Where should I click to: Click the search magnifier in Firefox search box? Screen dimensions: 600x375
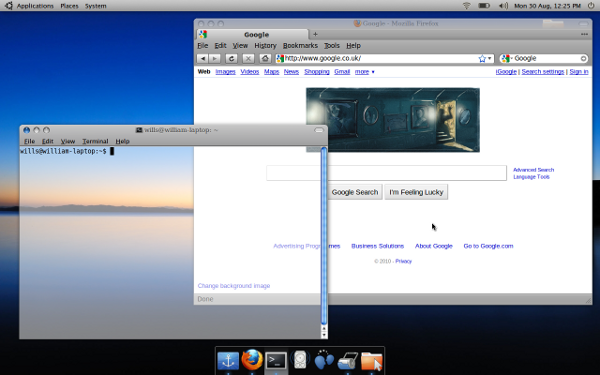(583, 59)
